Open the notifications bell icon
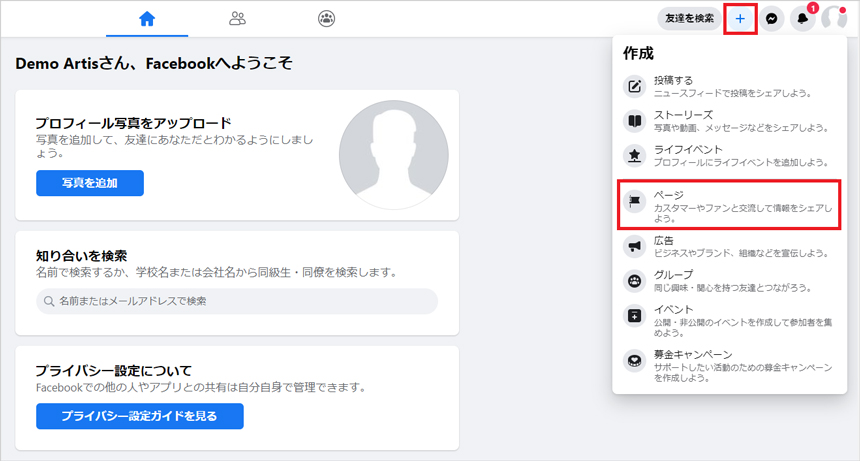860x461 pixels. [802, 19]
